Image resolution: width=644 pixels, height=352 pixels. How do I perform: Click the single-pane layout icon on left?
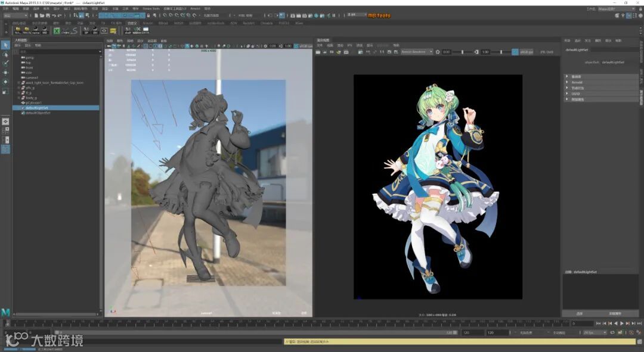click(5, 122)
